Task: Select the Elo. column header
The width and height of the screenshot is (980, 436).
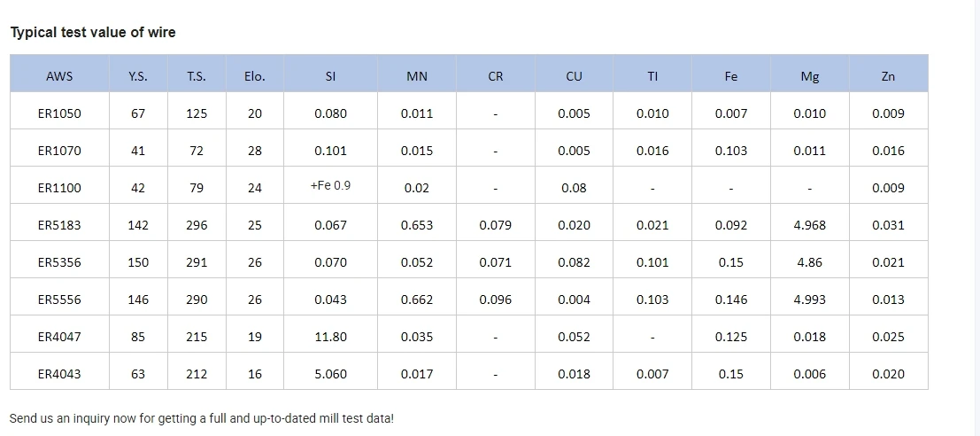Action: pos(255,76)
